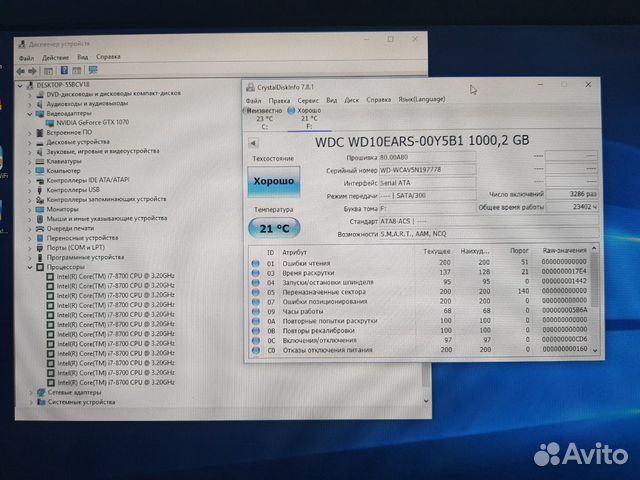Click the Back arrow in Device Manager toolbar

[x=20, y=71]
